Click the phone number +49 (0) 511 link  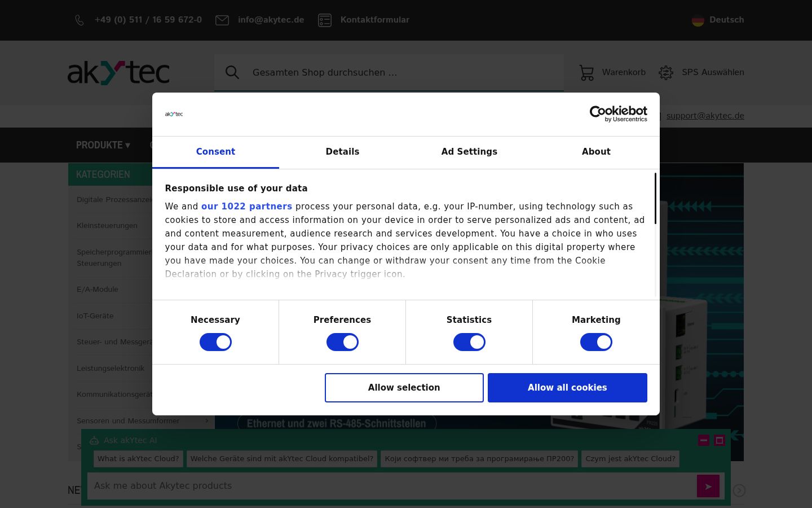coord(148,20)
